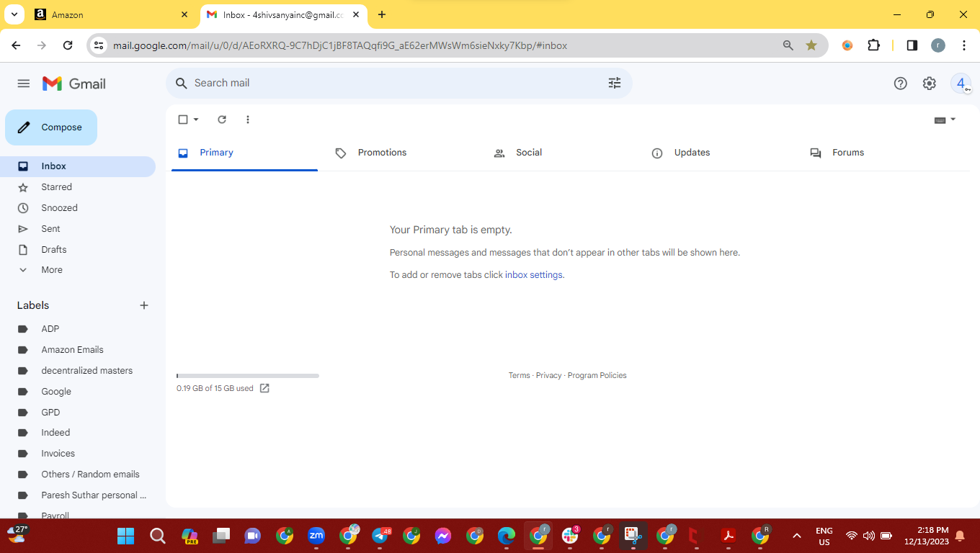Open the Program Policies link
980x553 pixels.
[x=597, y=375]
